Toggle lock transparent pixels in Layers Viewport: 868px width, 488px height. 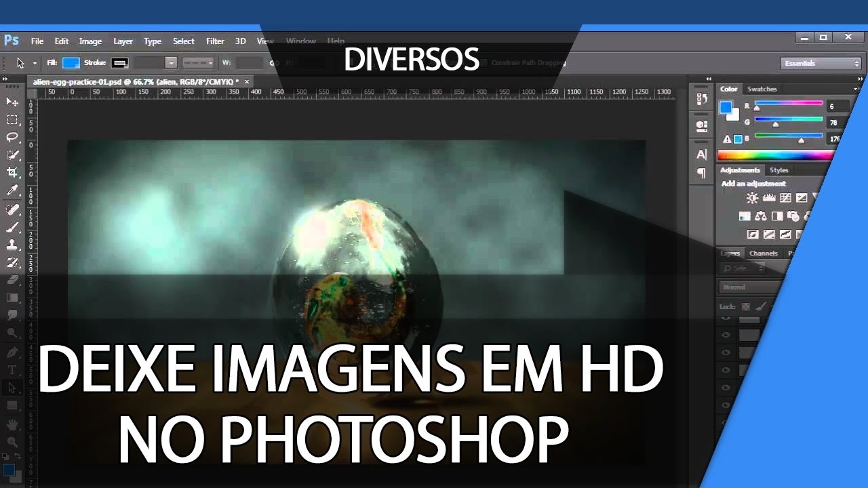coord(746,306)
